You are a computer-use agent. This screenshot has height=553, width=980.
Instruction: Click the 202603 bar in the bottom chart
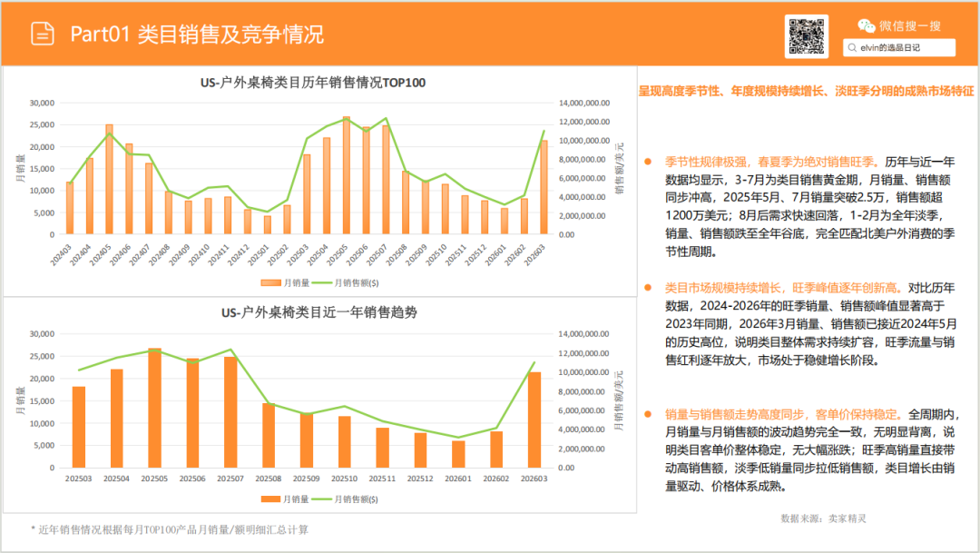[x=534, y=420]
